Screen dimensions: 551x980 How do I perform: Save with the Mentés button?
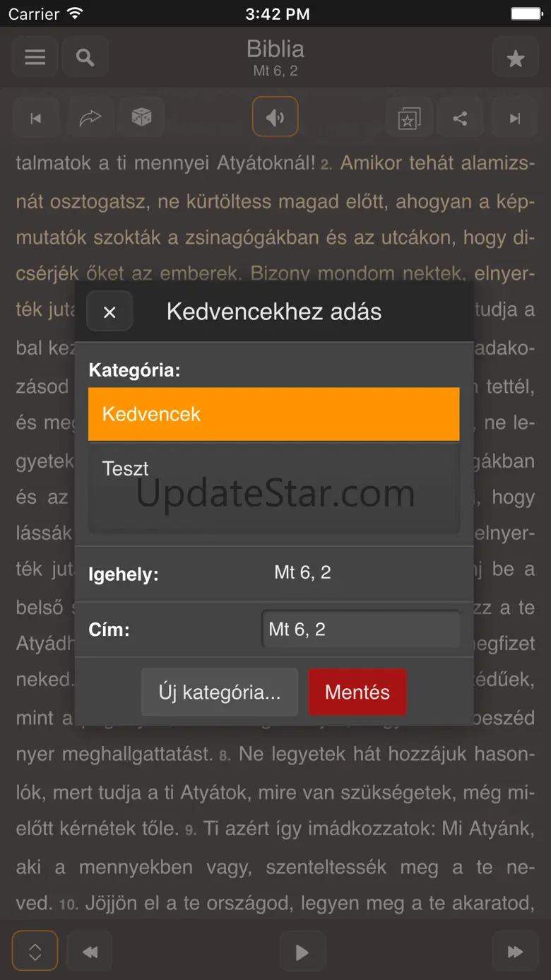(x=357, y=692)
